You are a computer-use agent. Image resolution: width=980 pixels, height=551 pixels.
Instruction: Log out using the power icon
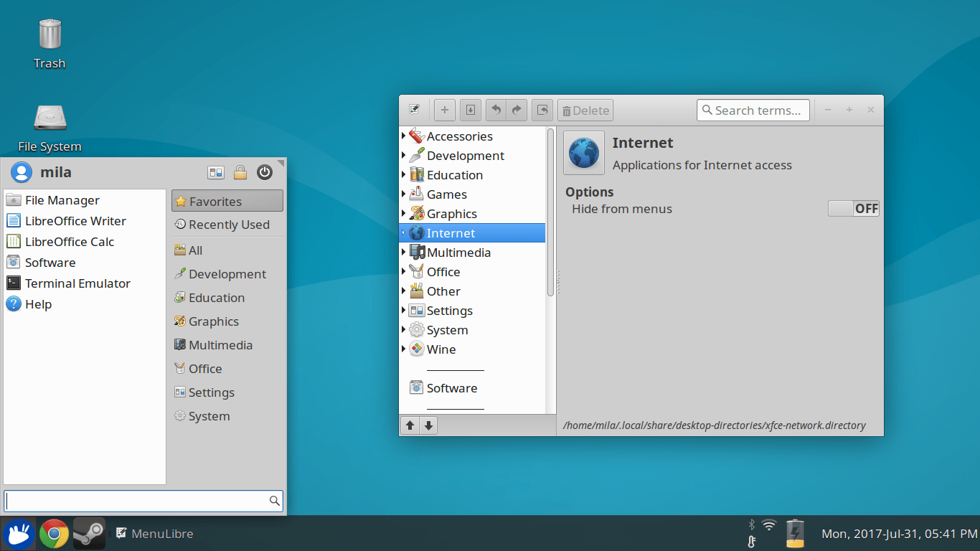point(265,172)
